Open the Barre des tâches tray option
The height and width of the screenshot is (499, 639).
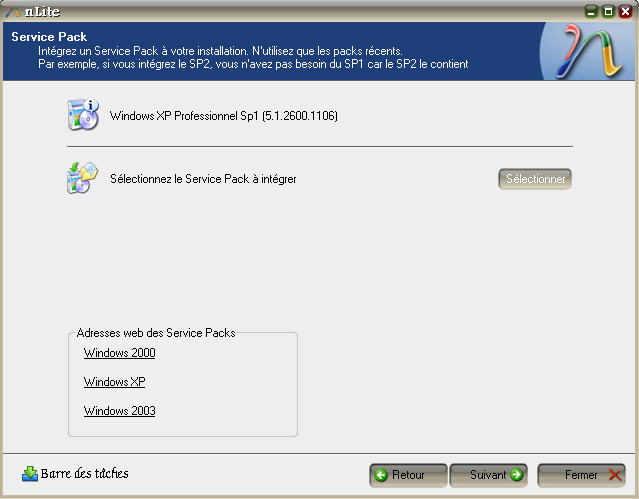tap(84, 473)
